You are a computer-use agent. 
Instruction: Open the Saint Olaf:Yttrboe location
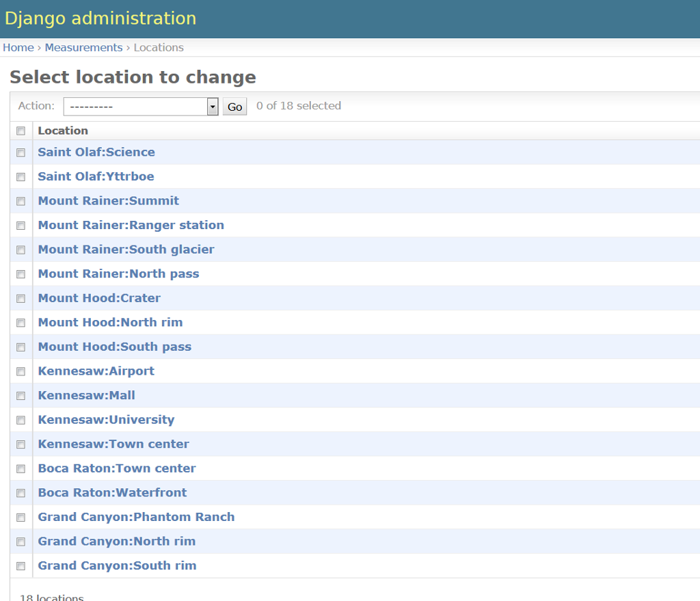tap(96, 176)
